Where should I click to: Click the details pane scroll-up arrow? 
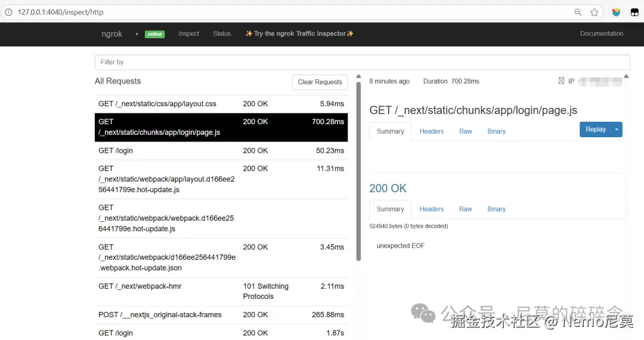626,76
